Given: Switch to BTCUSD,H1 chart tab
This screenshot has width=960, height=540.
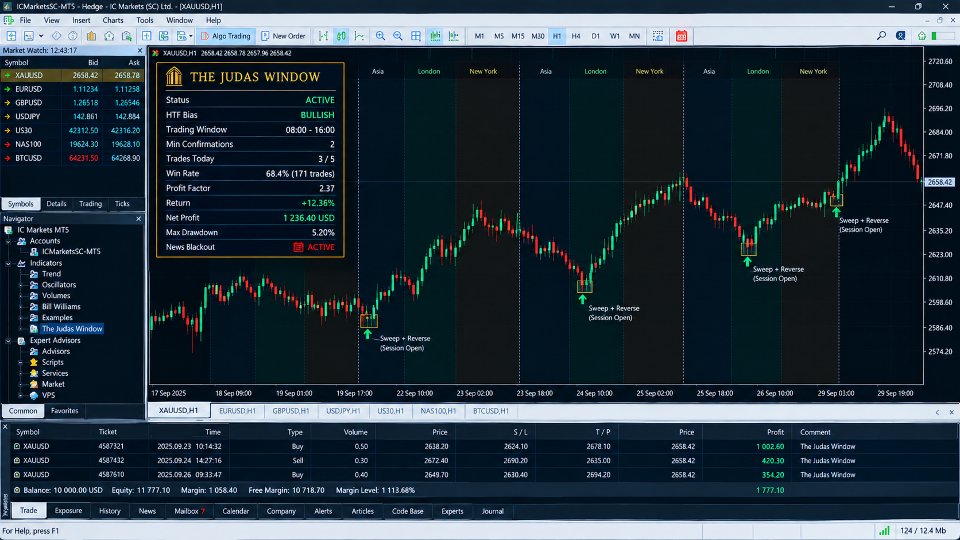Looking at the screenshot, I should pyautogui.click(x=491, y=411).
